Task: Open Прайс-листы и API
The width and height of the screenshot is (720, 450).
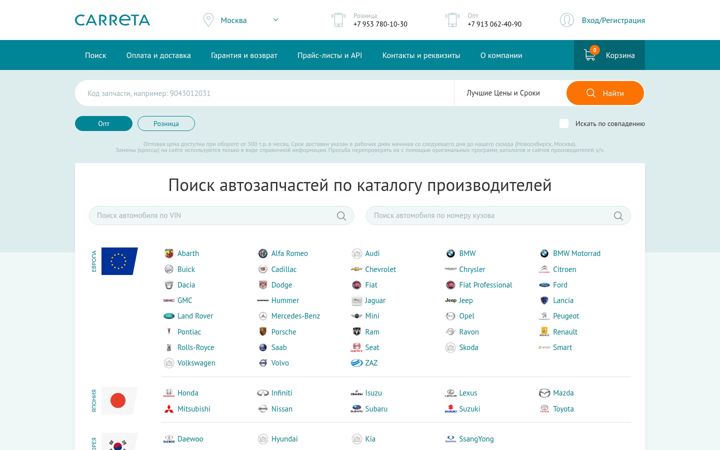Action: pos(330,55)
